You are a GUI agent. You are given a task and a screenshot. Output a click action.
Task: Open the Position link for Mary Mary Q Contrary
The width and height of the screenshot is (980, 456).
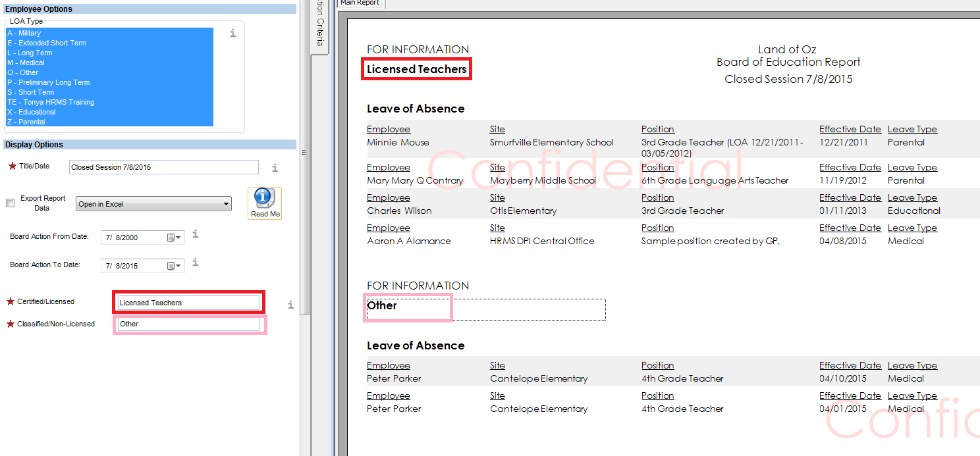(658, 167)
